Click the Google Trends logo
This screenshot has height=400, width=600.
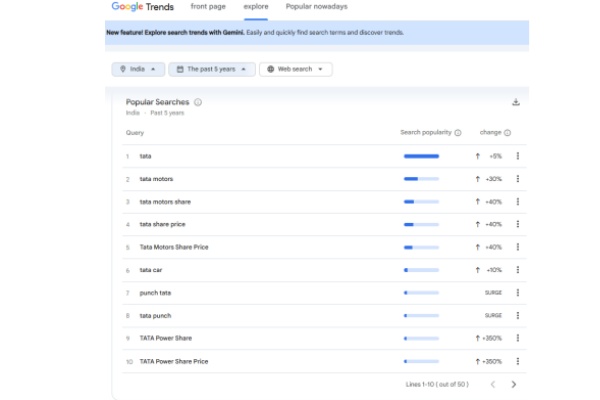[x=142, y=7]
